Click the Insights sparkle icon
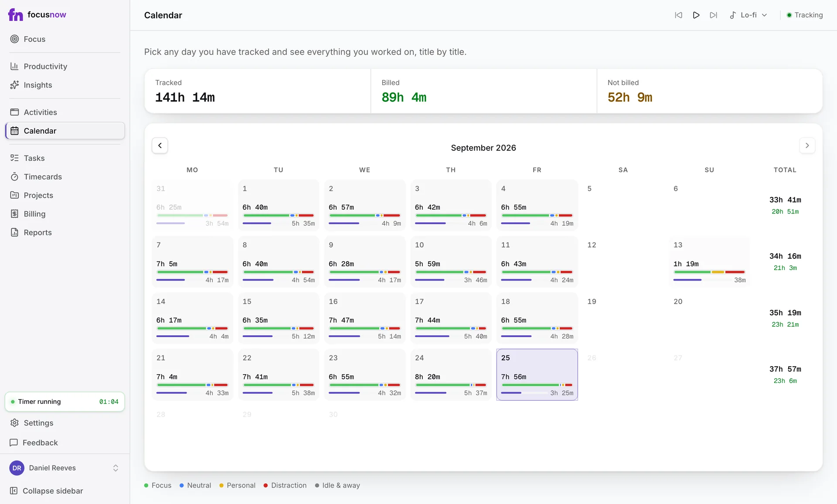The height and width of the screenshot is (504, 837). (14, 85)
